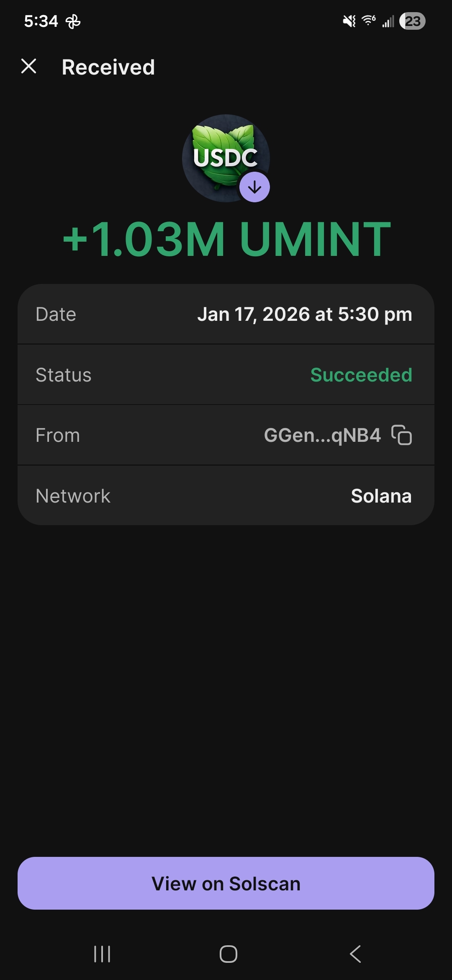This screenshot has height=980, width=452.
Task: Tap the cellular signal strength icon
Action: tap(388, 21)
